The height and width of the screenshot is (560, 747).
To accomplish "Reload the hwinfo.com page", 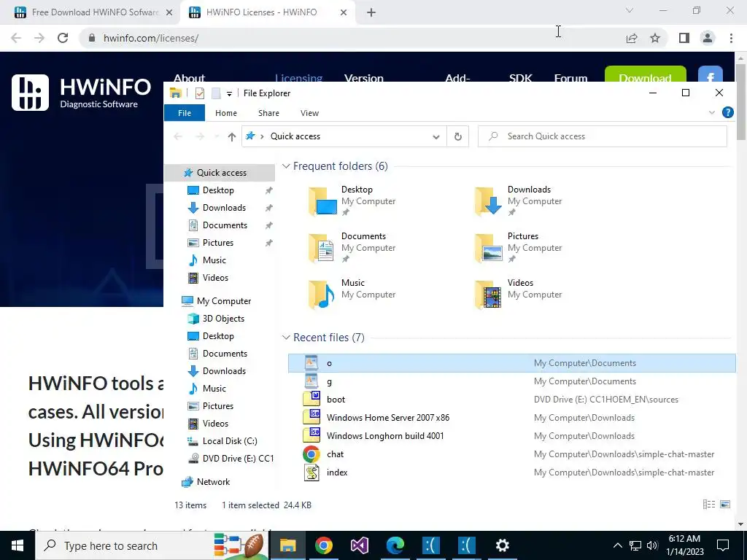I will click(x=63, y=38).
